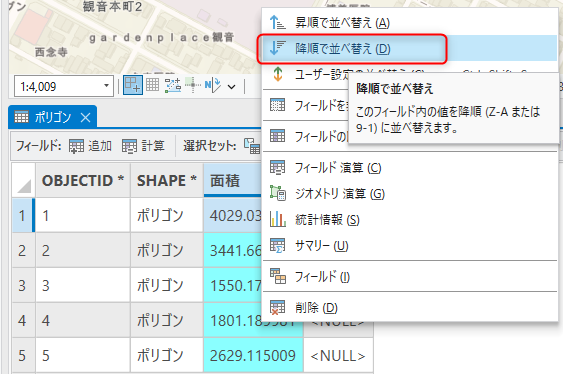Select Sort Ascending (昇順で並べ替え) menu item
563x374 pixels.
[x=410, y=23]
